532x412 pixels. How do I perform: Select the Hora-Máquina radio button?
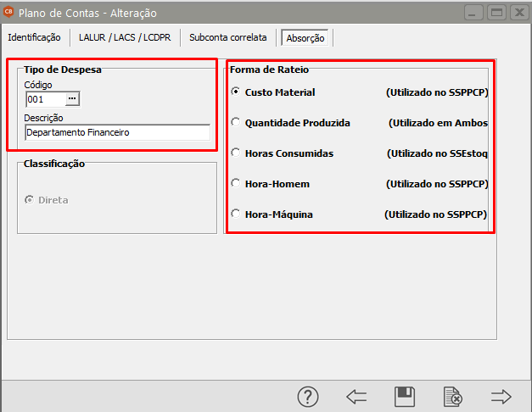click(x=236, y=214)
